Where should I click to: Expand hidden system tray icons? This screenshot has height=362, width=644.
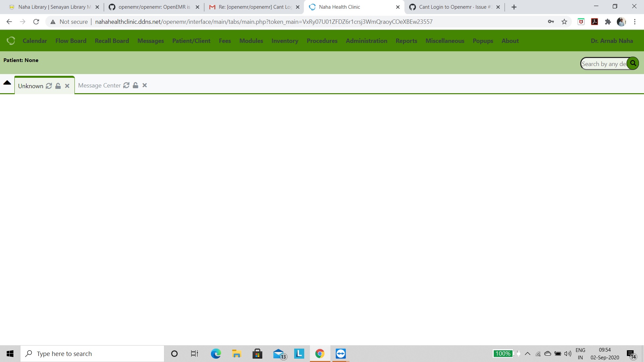pos(527,353)
